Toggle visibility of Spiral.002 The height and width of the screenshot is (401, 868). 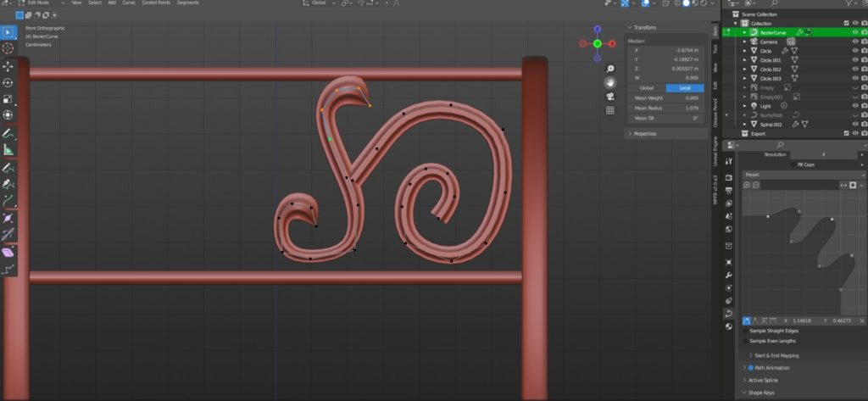[x=854, y=124]
